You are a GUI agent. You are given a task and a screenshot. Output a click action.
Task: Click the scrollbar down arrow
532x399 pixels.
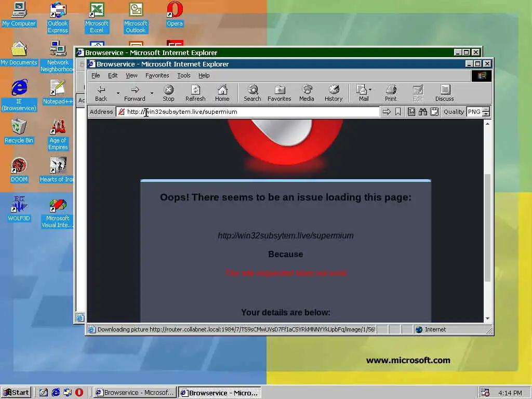[x=487, y=318]
